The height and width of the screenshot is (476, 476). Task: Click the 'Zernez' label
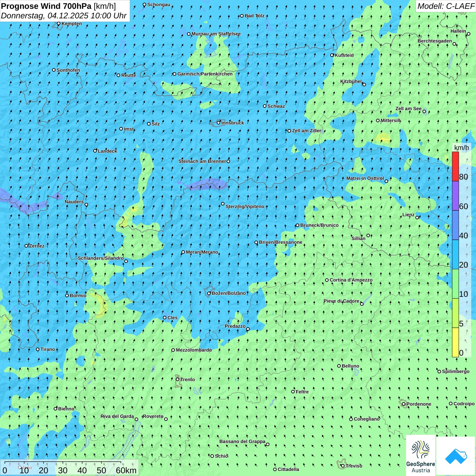point(37,246)
